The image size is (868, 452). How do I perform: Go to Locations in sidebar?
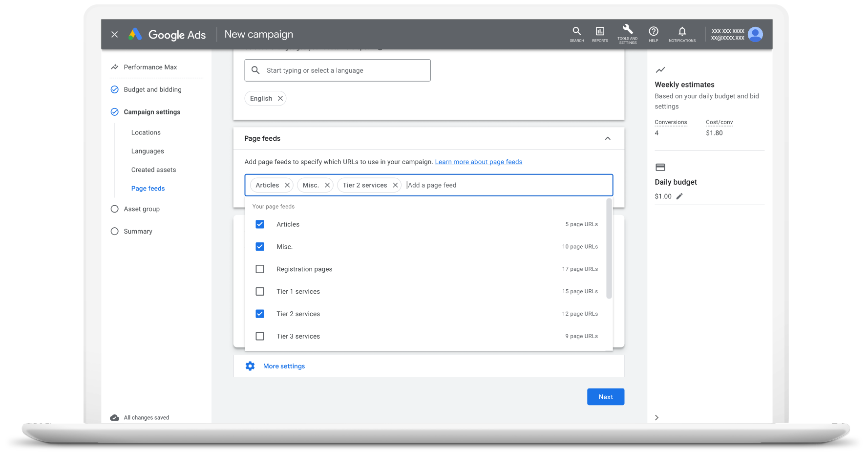(146, 132)
